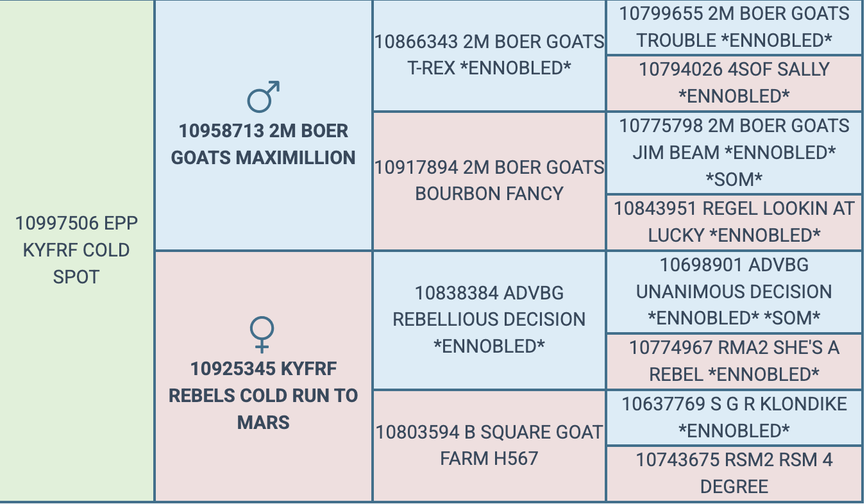The height and width of the screenshot is (504, 867).
Task: Open 10743675 RSM2 RSM 4 Degree
Action: pos(734,473)
